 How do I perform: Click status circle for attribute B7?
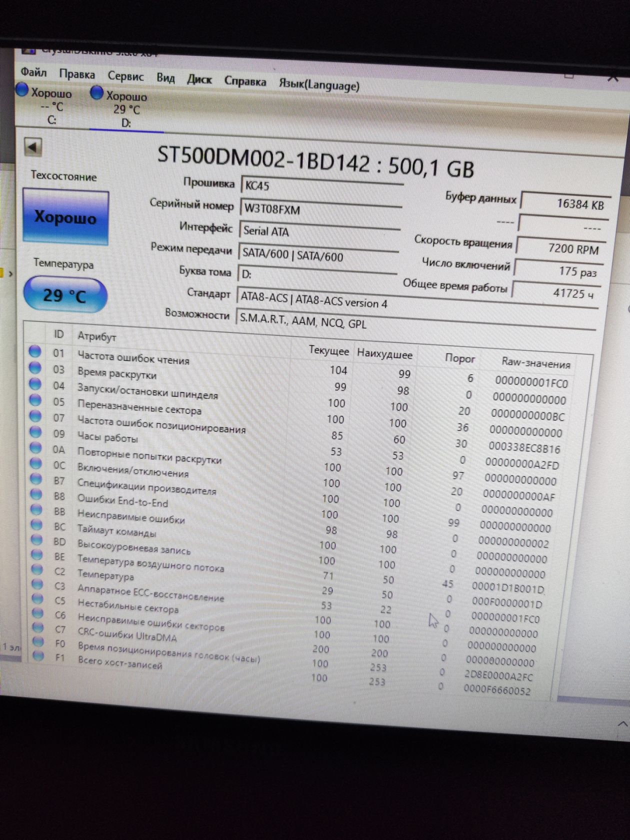tap(36, 479)
